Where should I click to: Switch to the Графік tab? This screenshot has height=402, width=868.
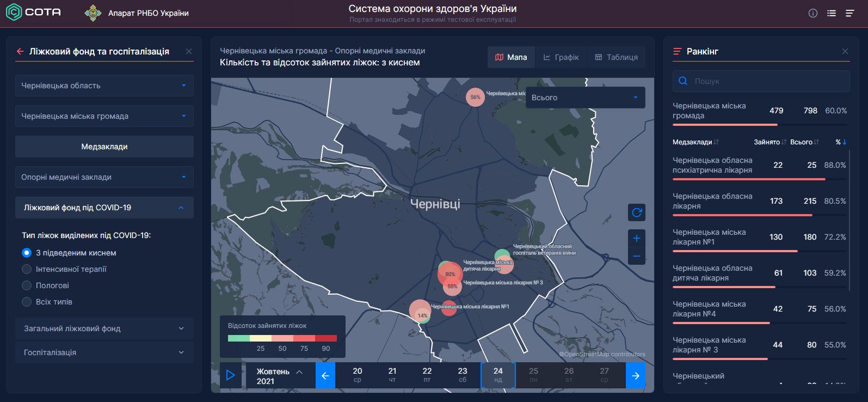point(561,57)
